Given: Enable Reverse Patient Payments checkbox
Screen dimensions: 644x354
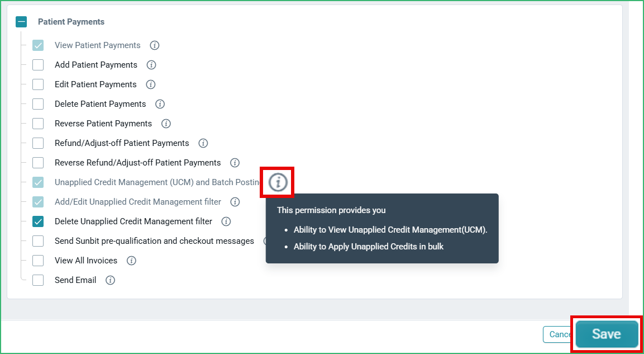Looking at the screenshot, I should (x=38, y=124).
